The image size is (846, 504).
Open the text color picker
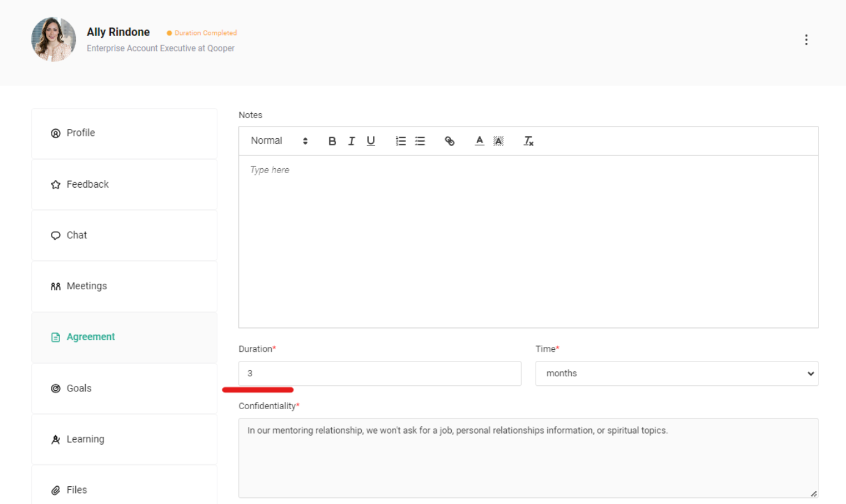[x=479, y=141]
